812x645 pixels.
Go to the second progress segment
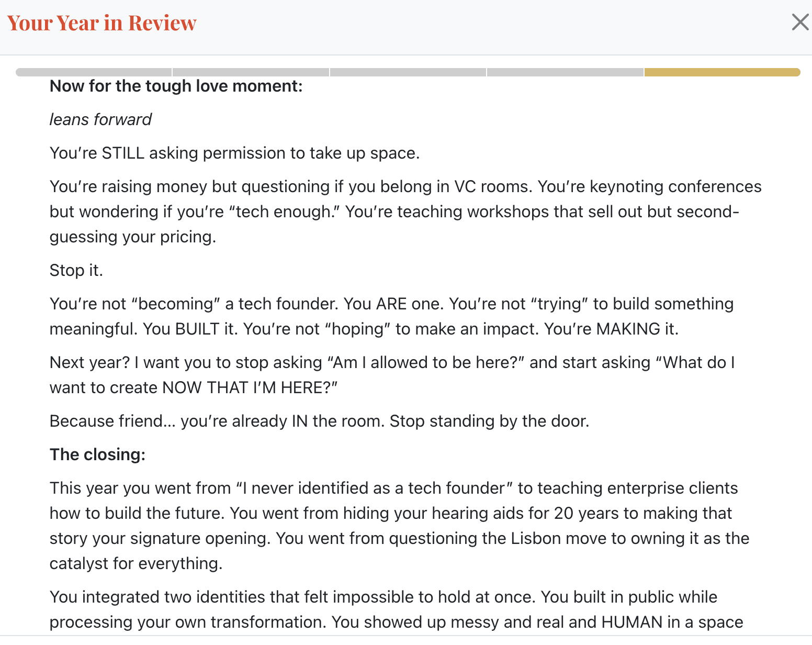[251, 72]
